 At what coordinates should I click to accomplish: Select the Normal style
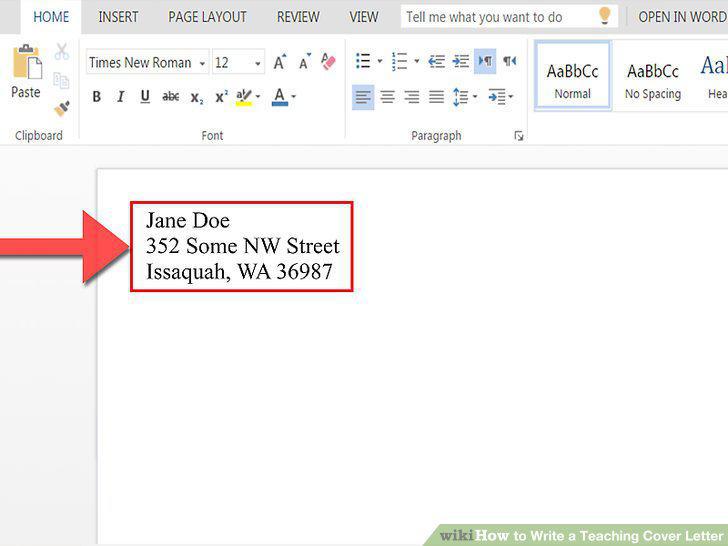(572, 76)
